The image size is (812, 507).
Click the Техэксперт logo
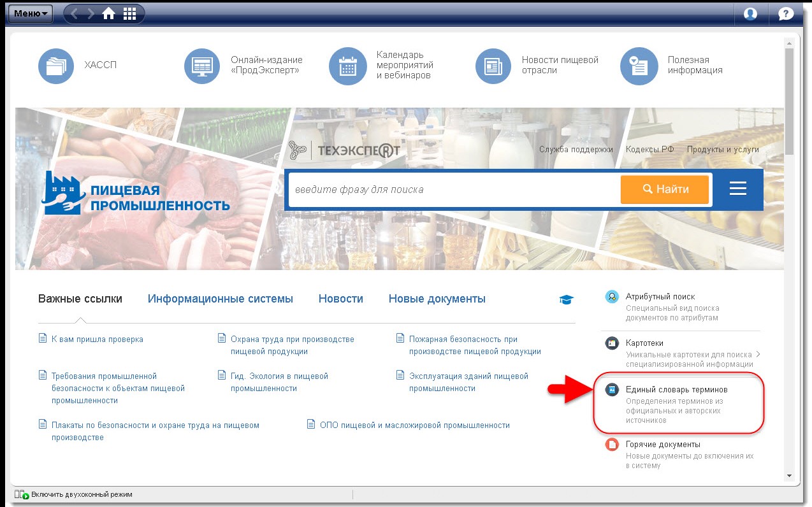click(x=344, y=150)
